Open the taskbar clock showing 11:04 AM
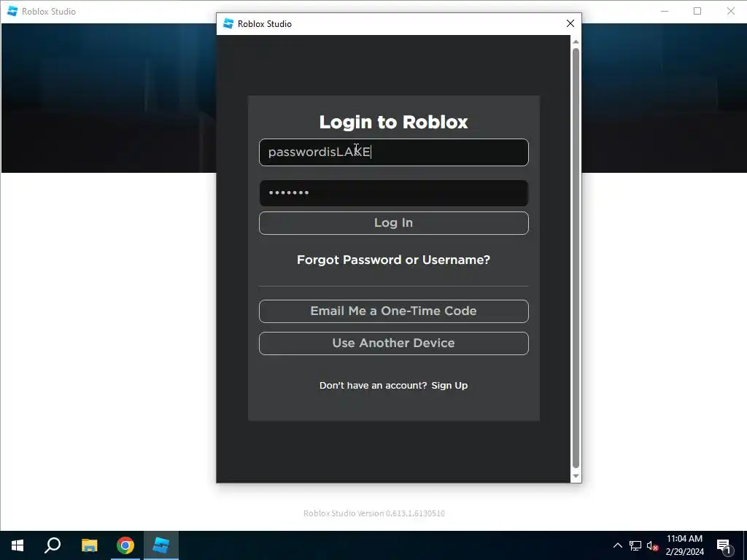This screenshot has height=560, width=747. [x=684, y=545]
